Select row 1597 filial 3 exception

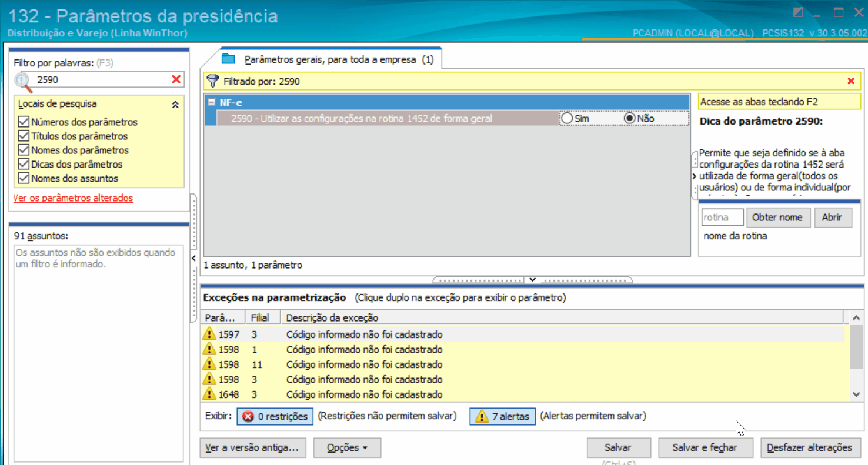click(x=523, y=334)
